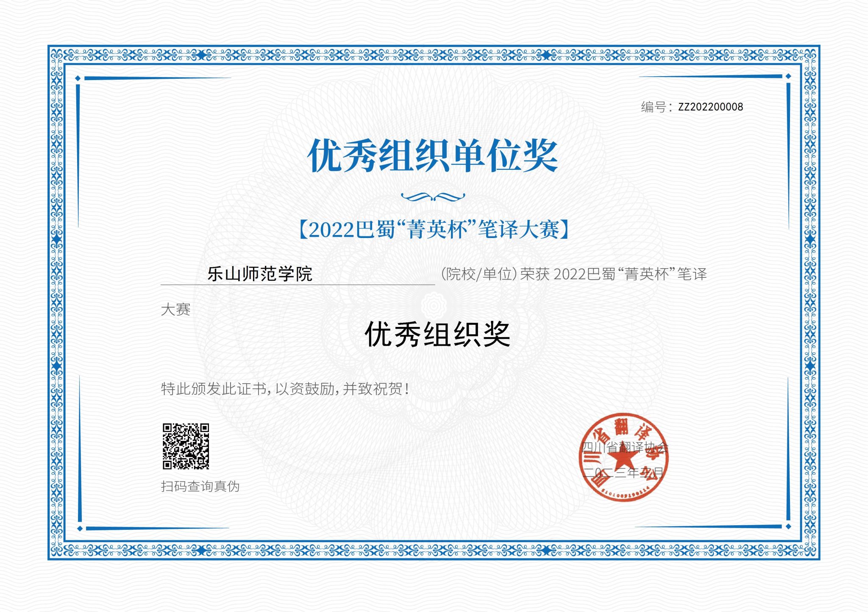Click the QR code image

tap(186, 446)
